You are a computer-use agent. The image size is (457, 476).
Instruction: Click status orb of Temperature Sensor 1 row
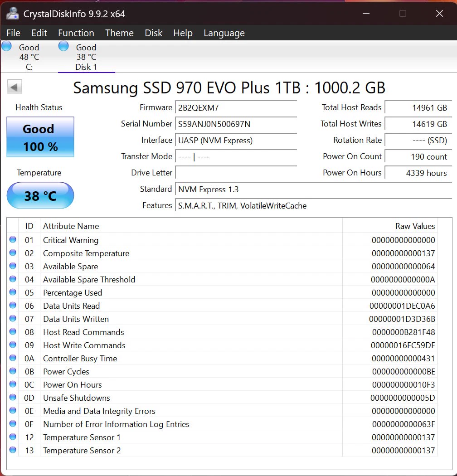click(x=13, y=437)
